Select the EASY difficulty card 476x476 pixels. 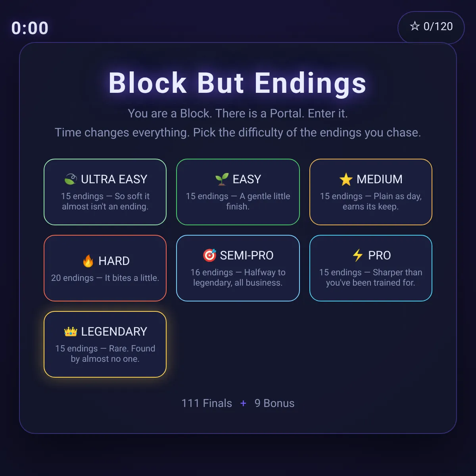(x=238, y=192)
